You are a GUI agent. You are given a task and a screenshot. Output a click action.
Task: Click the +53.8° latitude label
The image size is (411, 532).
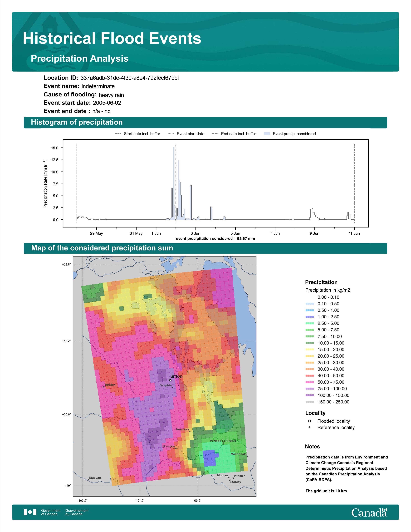tap(66, 265)
